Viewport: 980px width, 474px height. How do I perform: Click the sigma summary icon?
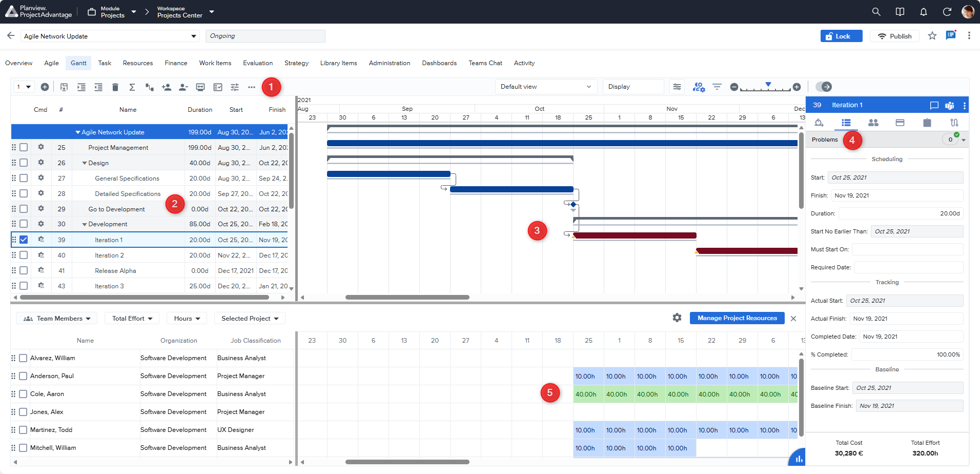point(132,87)
